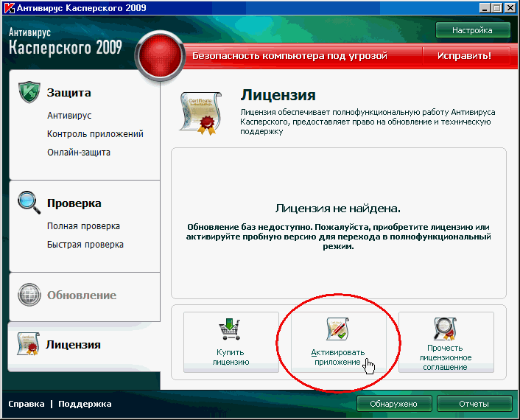Click the globe Обновление icon
The height and width of the screenshot is (420, 520).
[x=29, y=295]
